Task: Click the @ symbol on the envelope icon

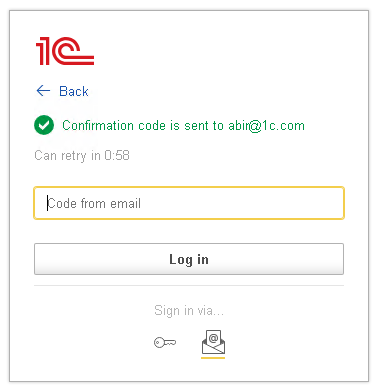Action: point(213,338)
